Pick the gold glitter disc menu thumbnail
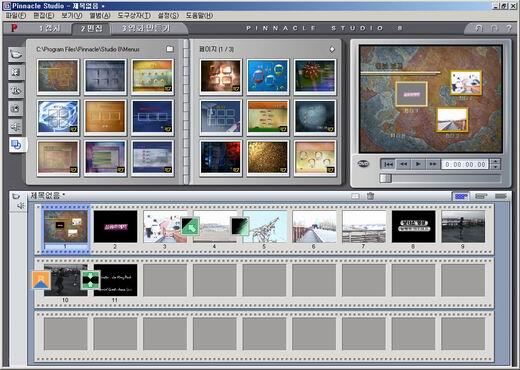The width and height of the screenshot is (520, 370). 268,157
